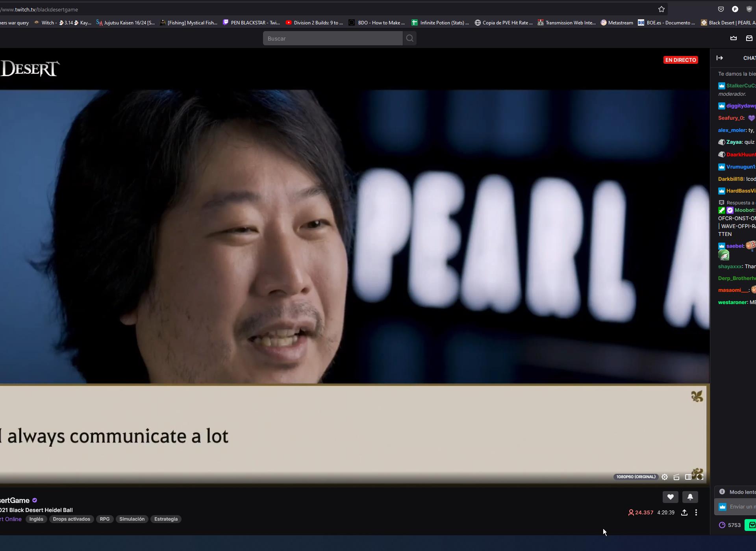The image size is (756, 551).
Task: Click the chat message input field
Action: tap(735, 507)
